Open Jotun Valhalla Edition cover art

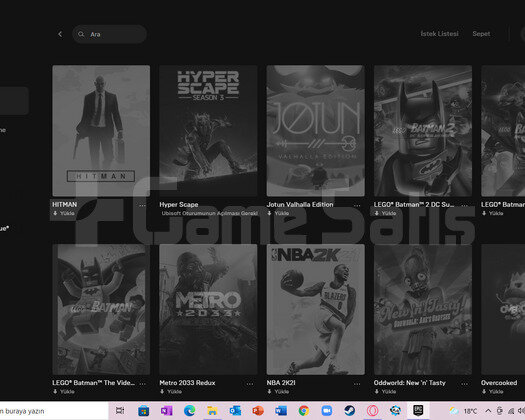315,131
